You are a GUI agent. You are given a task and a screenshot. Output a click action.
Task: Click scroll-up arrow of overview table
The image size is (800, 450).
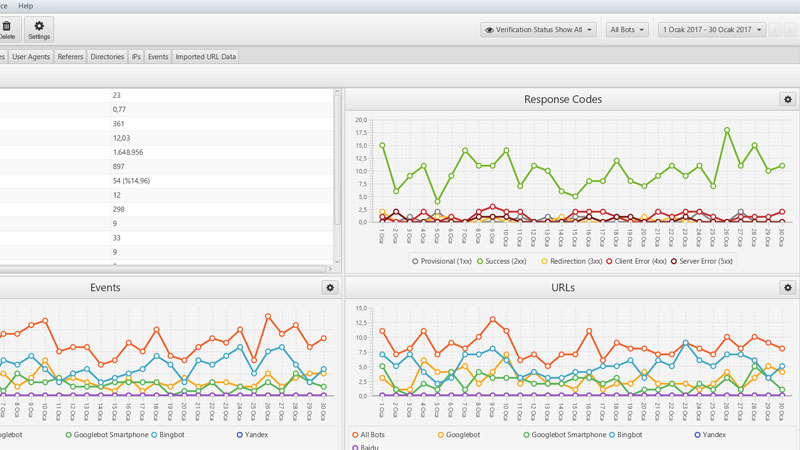337,92
